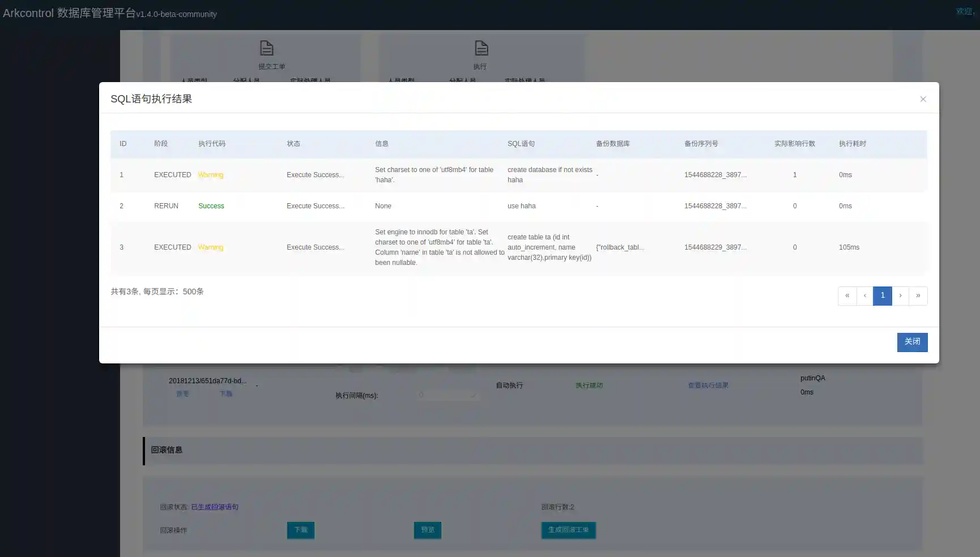Screen dimensions: 980x557
Task: Go to first page using double-left arrow
Action: 847,295
